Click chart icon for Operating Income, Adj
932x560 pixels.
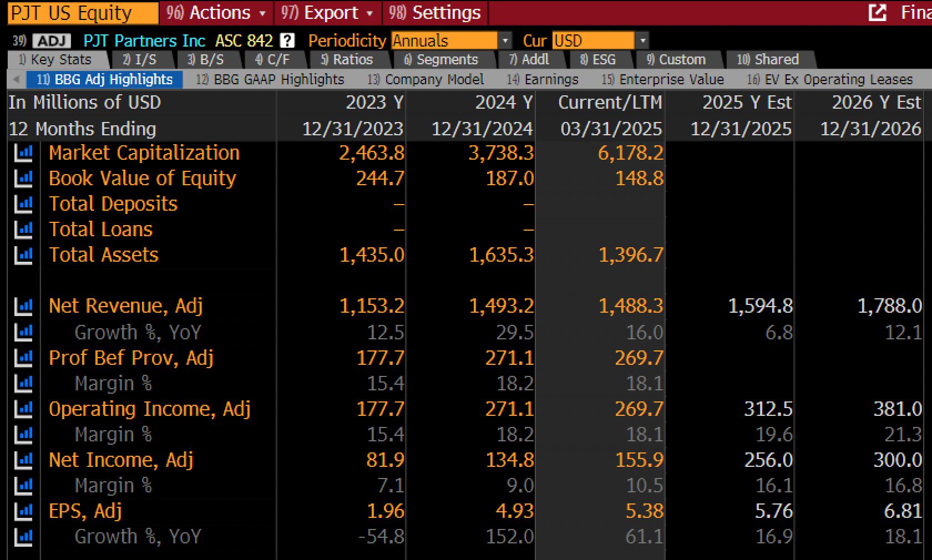[x=23, y=409]
